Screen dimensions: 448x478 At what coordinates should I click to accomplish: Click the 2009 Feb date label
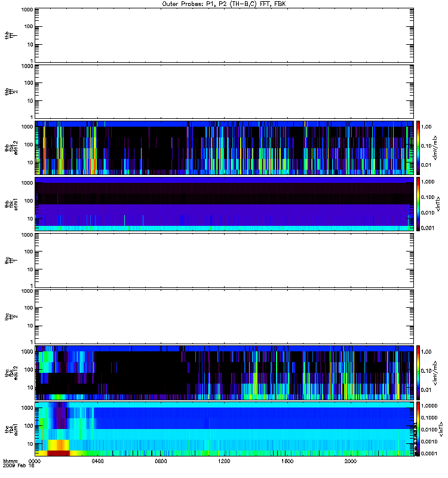[19, 466]
